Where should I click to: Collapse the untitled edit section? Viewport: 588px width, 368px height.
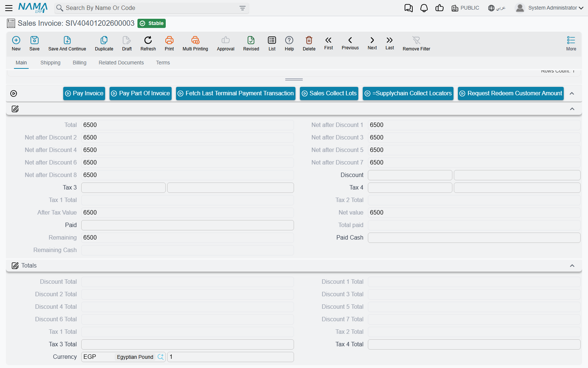click(572, 109)
